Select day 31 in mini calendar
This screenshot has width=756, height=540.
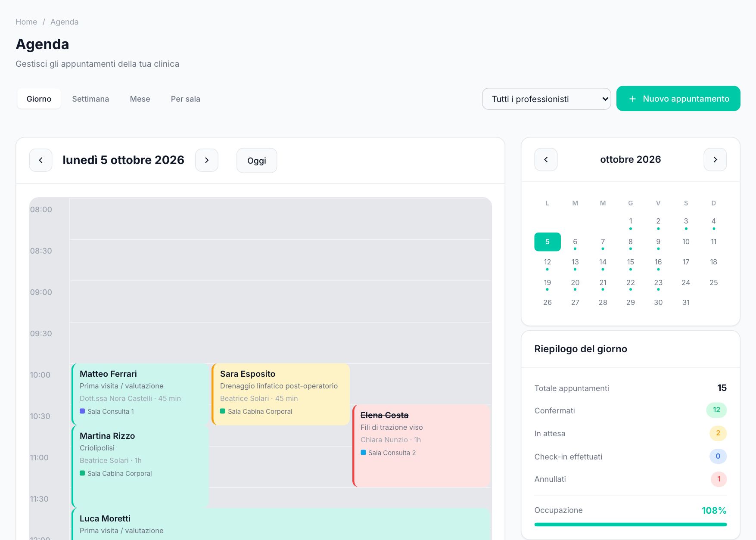[x=686, y=303]
